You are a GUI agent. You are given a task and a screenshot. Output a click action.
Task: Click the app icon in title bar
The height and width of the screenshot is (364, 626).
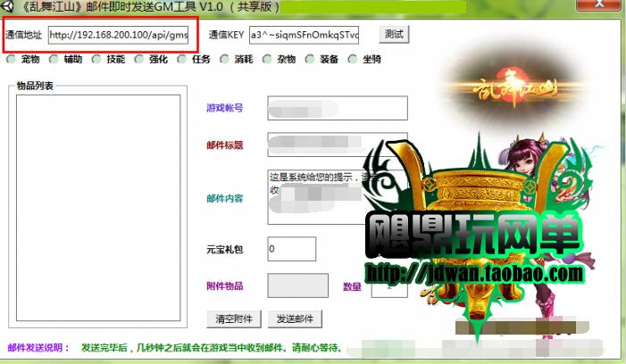point(6,5)
